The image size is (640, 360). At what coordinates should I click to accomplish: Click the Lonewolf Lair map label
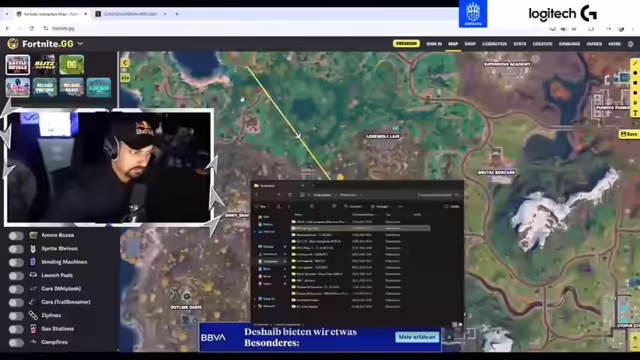[x=382, y=136]
